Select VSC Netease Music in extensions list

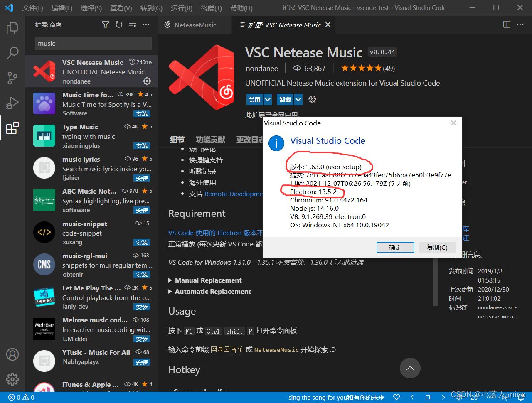pos(91,71)
